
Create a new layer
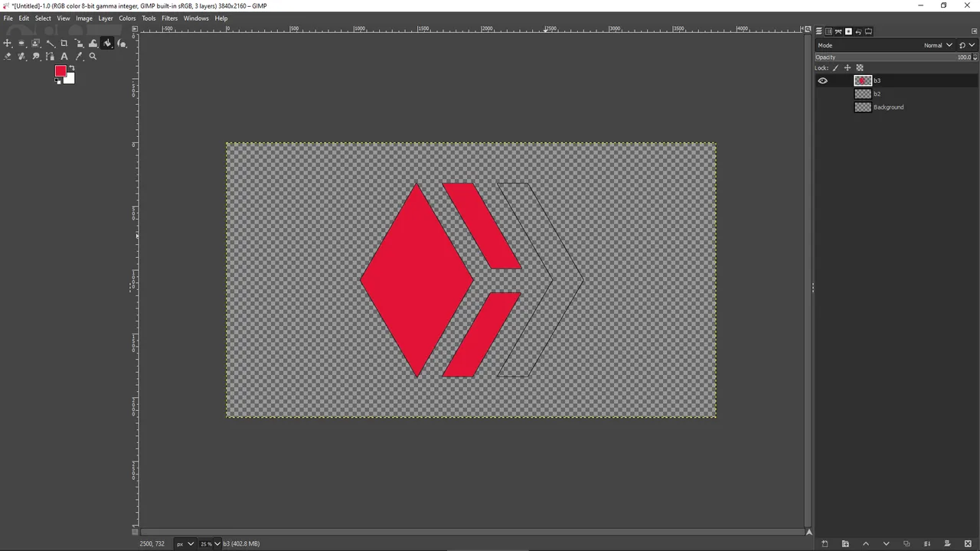pos(825,544)
